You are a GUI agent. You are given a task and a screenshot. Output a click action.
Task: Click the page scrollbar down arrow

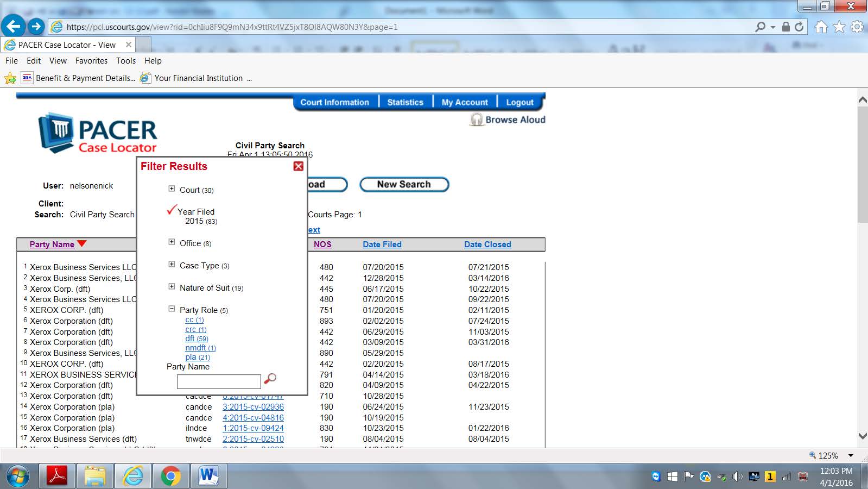coord(862,436)
